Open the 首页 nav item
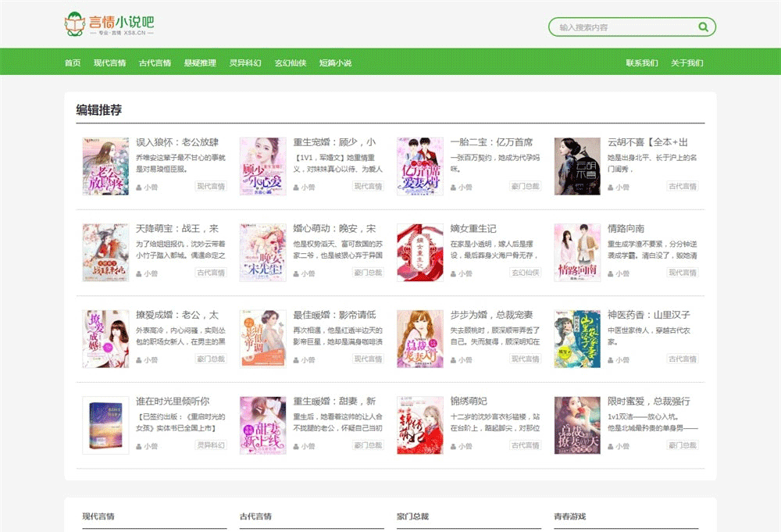 tap(73, 62)
